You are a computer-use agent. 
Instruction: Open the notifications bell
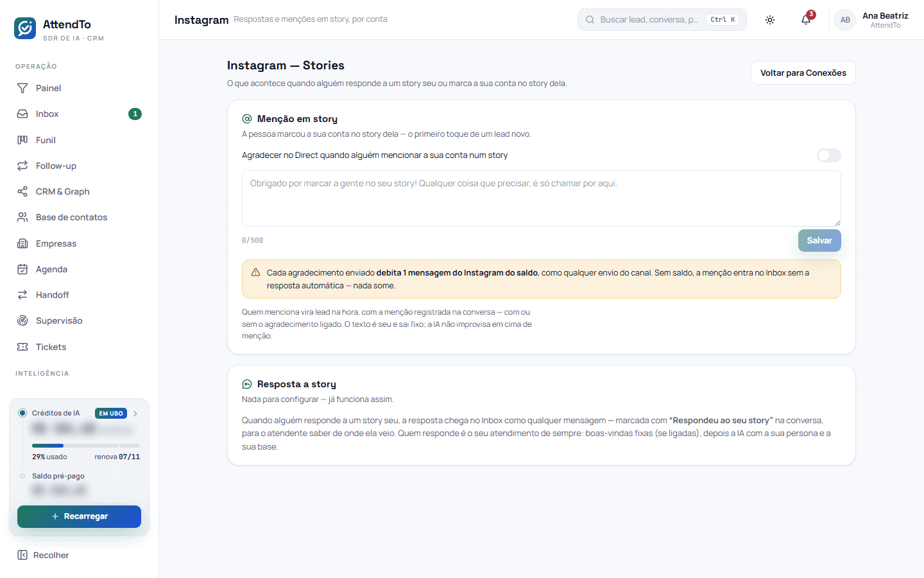(x=806, y=20)
